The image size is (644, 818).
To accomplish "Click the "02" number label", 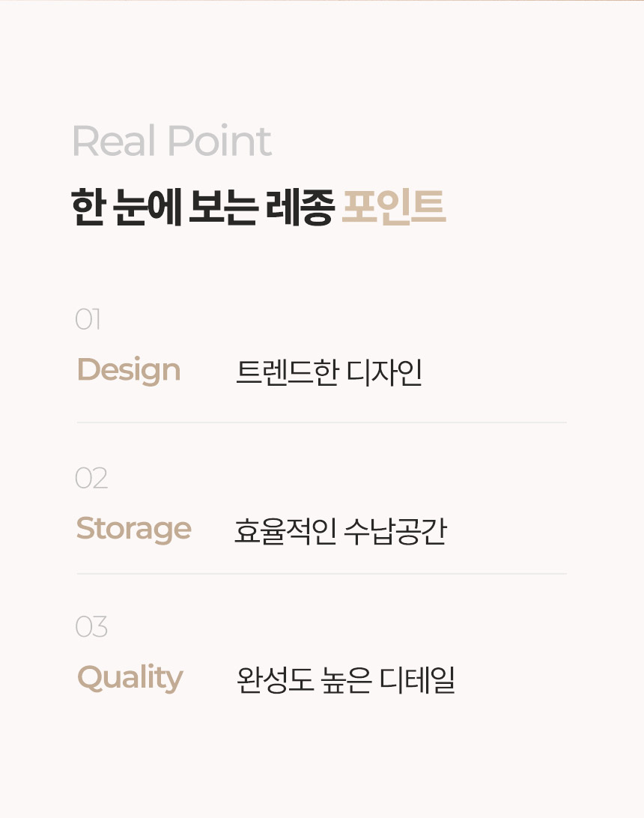I will coord(91,479).
